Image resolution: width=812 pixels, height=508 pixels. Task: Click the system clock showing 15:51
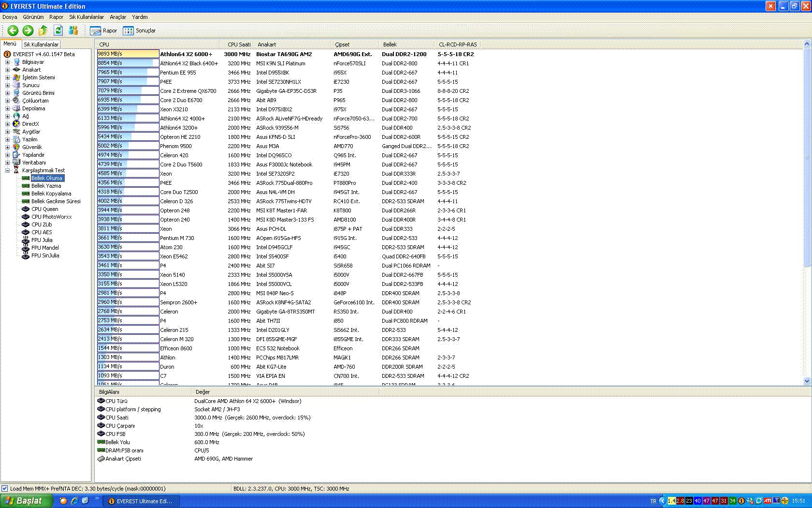[798, 501]
